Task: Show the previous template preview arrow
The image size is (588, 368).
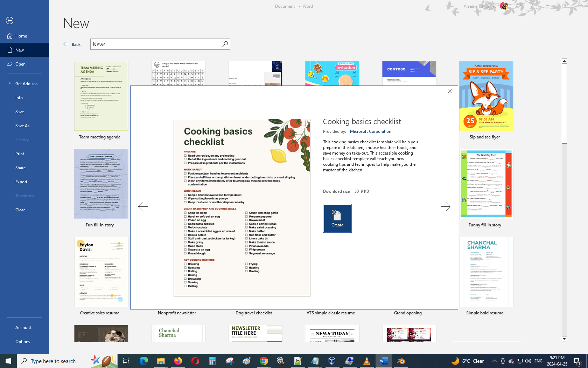Action: [143, 207]
